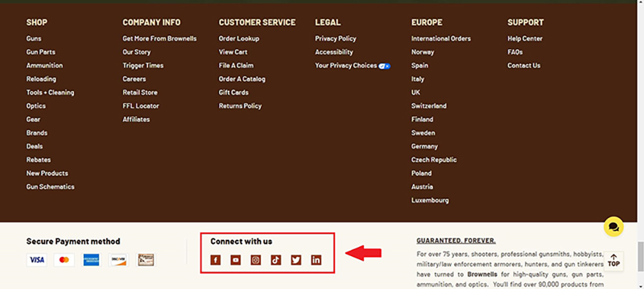
Task: Open the Rebates link
Action: click(39, 160)
